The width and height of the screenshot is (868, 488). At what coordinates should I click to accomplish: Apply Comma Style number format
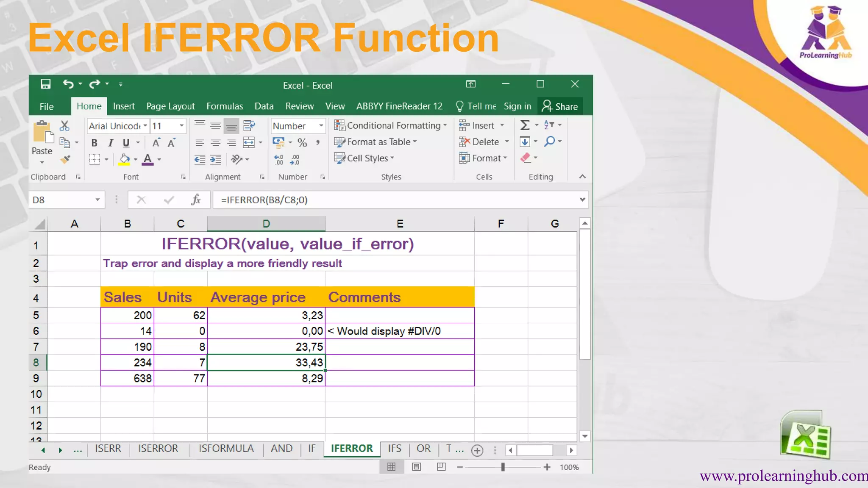(317, 143)
